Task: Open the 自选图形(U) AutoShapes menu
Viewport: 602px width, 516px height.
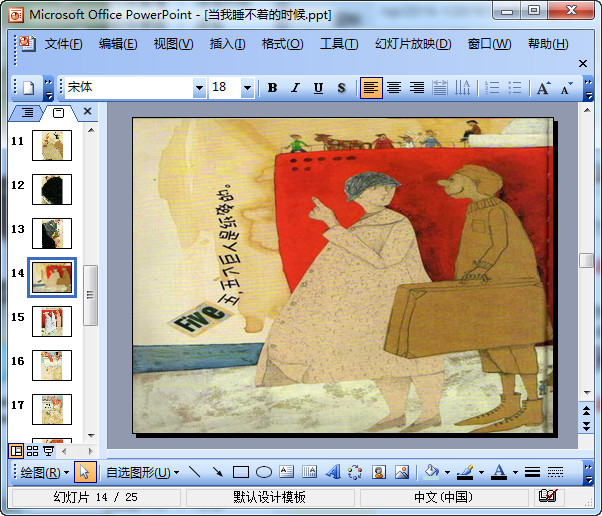Action: [142, 472]
